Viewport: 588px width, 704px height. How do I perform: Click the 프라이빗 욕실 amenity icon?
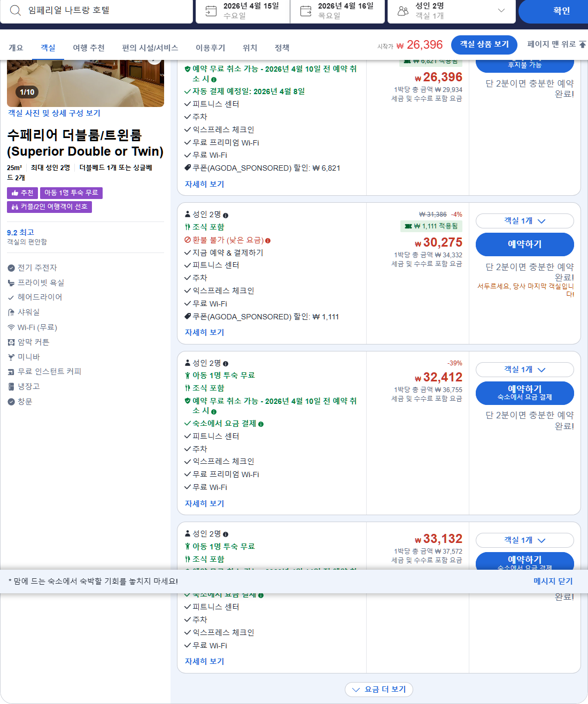click(11, 283)
